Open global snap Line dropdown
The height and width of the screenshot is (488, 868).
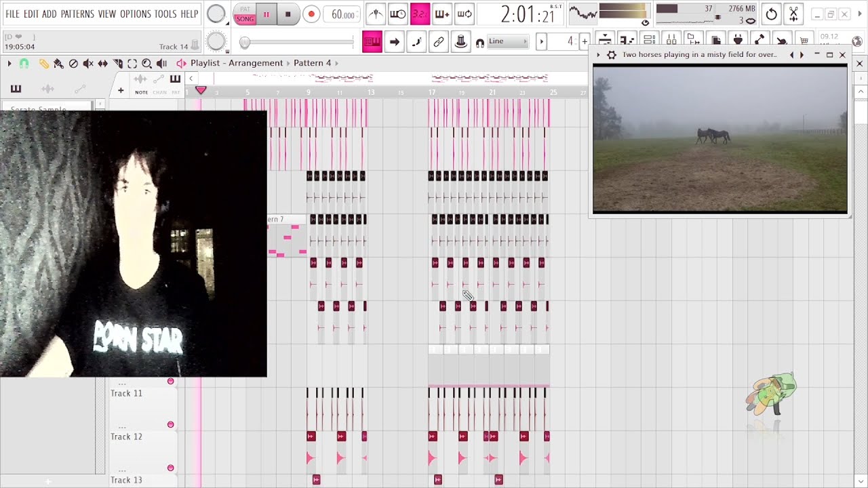(507, 41)
